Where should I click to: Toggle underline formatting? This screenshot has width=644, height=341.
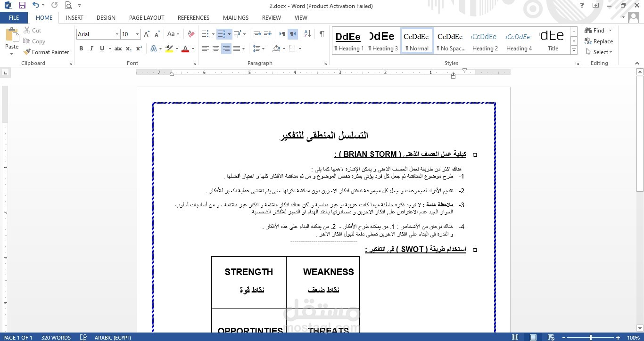[101, 49]
